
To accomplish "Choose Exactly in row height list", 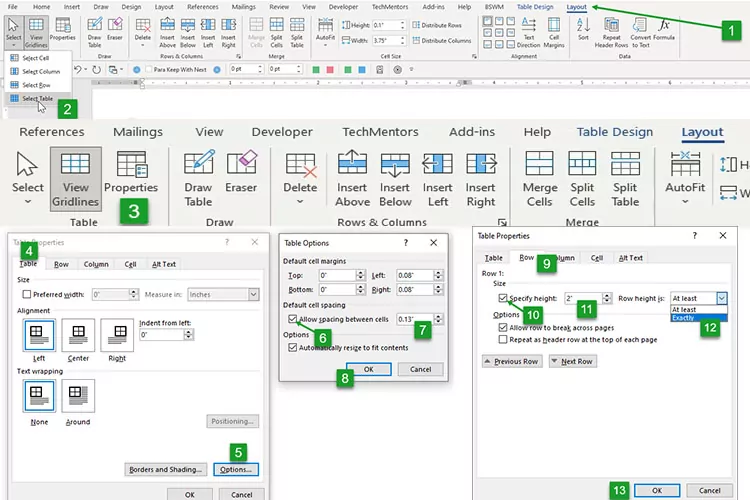I will [x=699, y=318].
